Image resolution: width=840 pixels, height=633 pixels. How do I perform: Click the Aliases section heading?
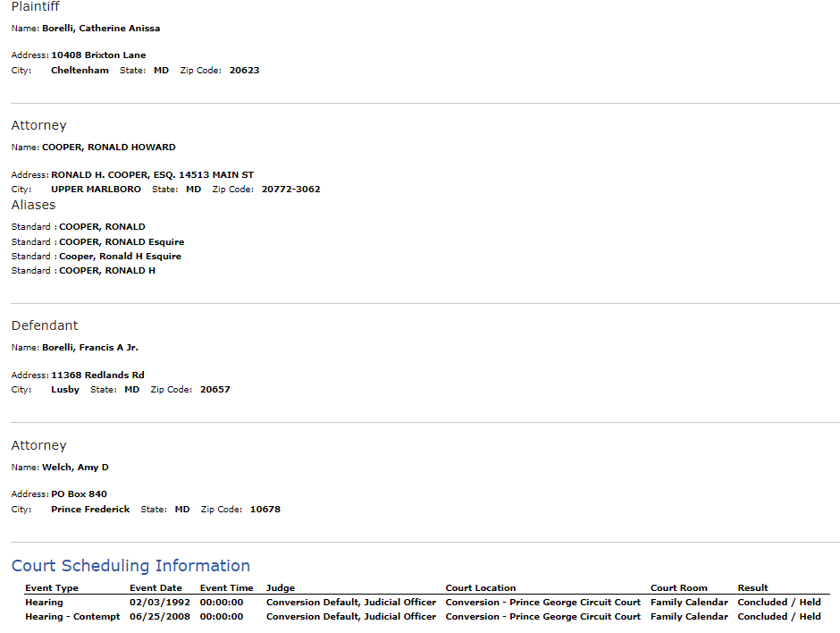coord(33,205)
